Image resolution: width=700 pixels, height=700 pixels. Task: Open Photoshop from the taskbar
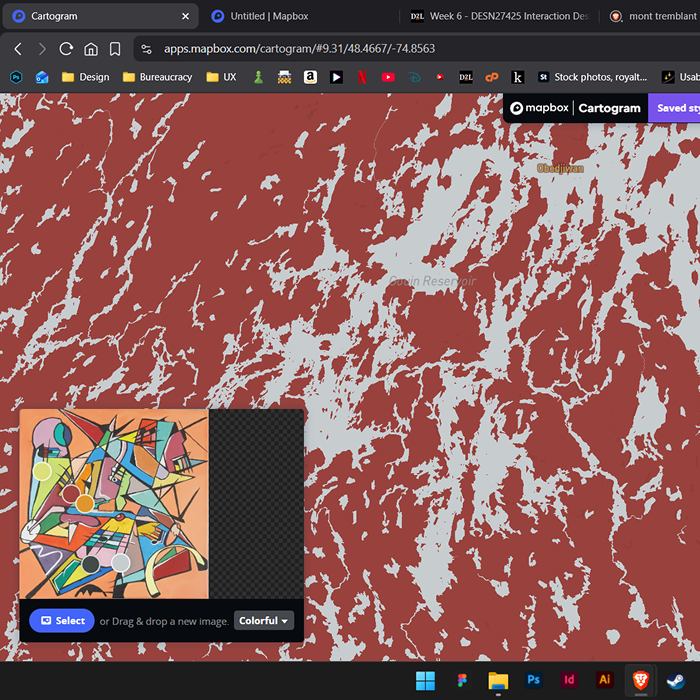533,680
